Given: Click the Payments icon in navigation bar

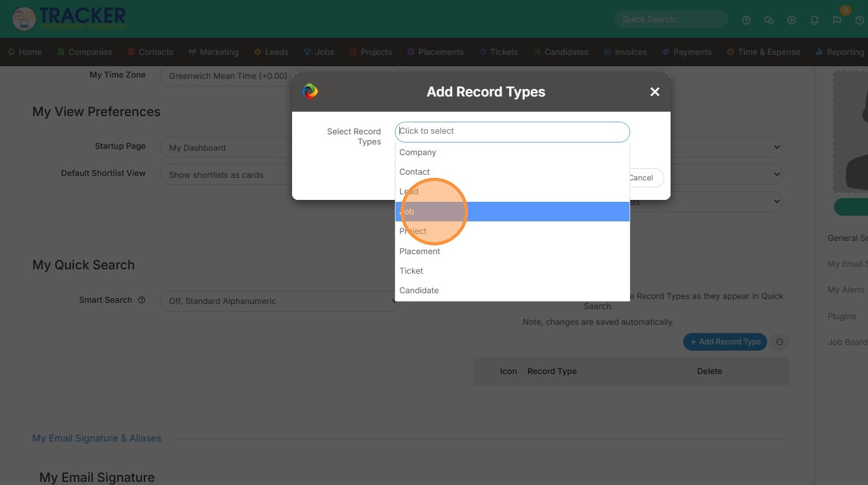Looking at the screenshot, I should coord(666,52).
